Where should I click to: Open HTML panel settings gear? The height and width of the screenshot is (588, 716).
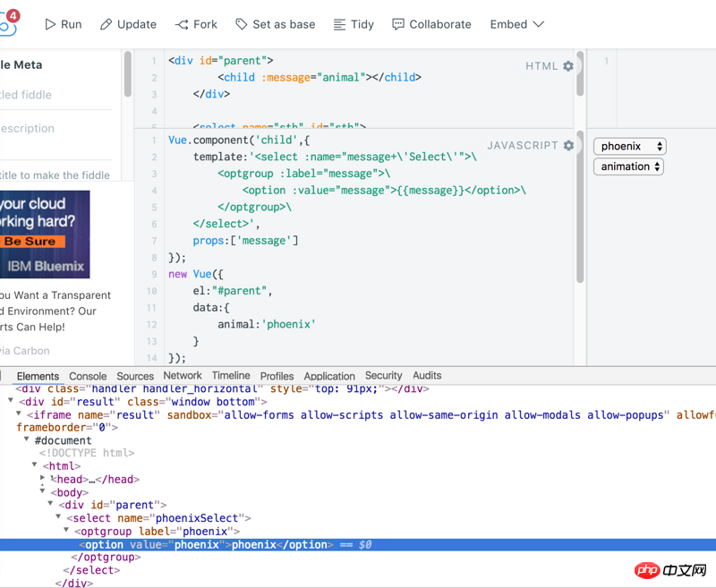pos(568,66)
